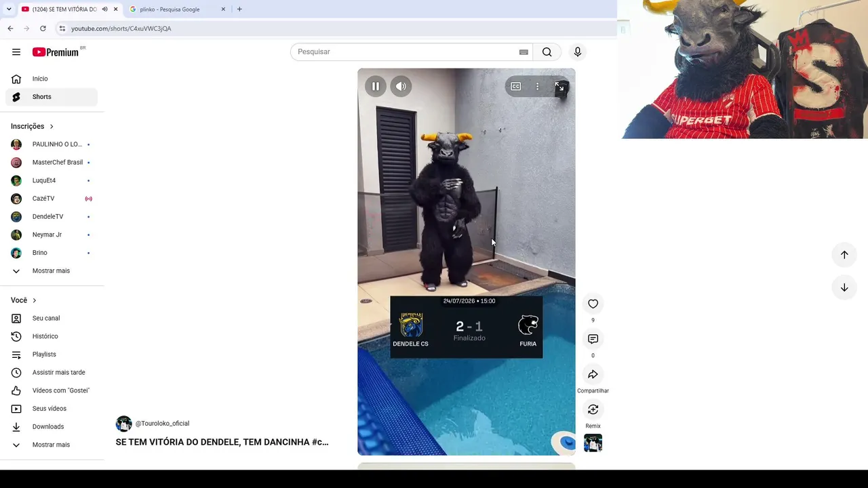
Task: Open the Short title SE TEM VITÓRIA DO DENDELE
Action: tap(222, 442)
